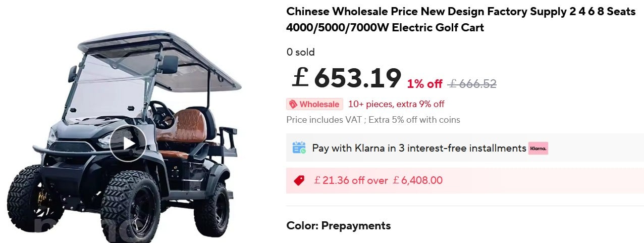This screenshot has width=644, height=243.
Task: Click the 10+ pieces extra 9% off text
Action: (396, 104)
